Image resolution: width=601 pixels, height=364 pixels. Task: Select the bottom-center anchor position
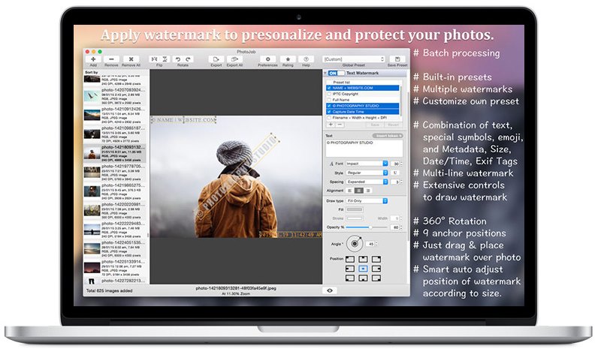(x=363, y=278)
